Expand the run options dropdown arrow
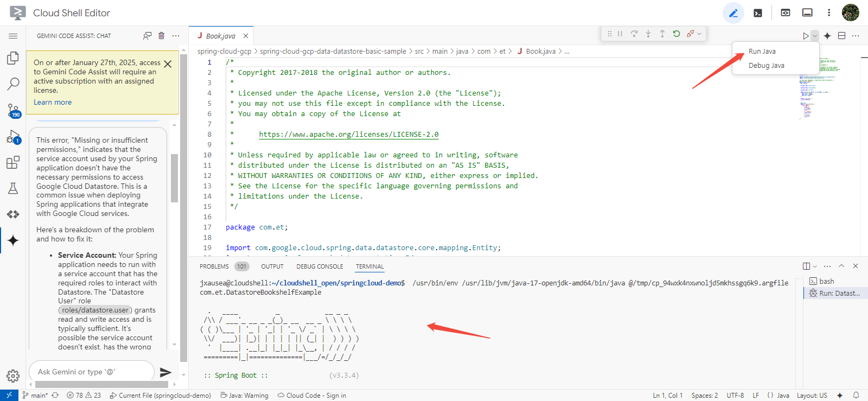The width and height of the screenshot is (868, 401). pos(814,36)
